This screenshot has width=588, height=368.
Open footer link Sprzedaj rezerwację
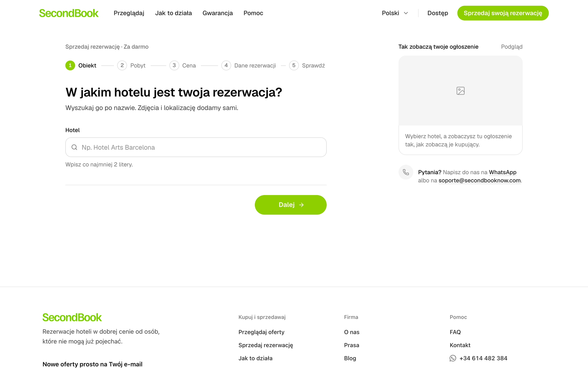pos(266,345)
